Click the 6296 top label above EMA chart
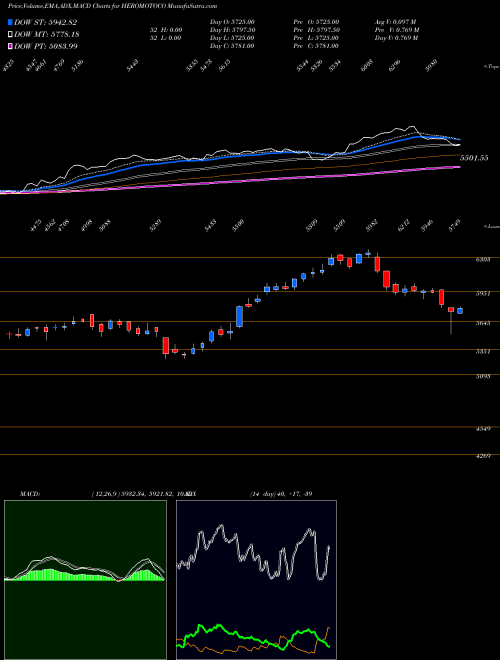 pos(395,65)
